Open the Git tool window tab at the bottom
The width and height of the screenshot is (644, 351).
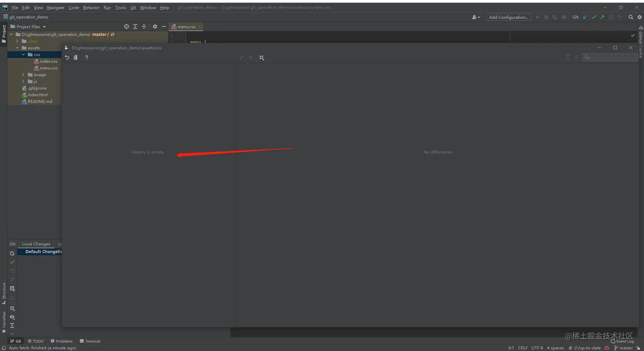[x=16, y=341]
